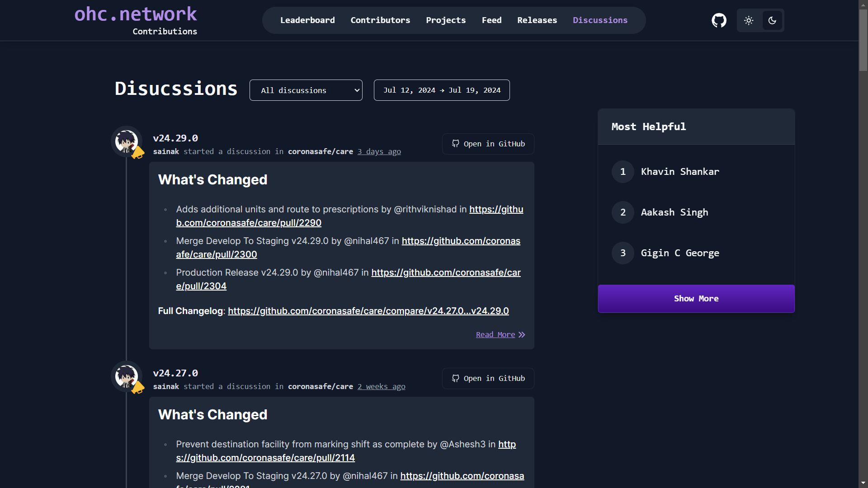Enable dark theme with the moon icon

[x=773, y=20]
